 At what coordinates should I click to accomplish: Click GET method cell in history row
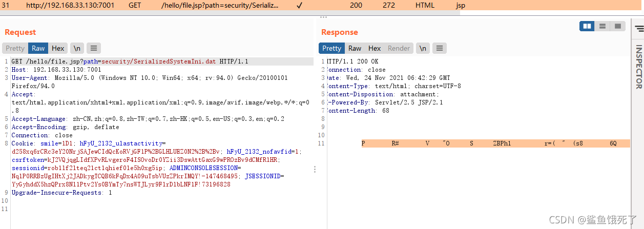(x=135, y=5)
